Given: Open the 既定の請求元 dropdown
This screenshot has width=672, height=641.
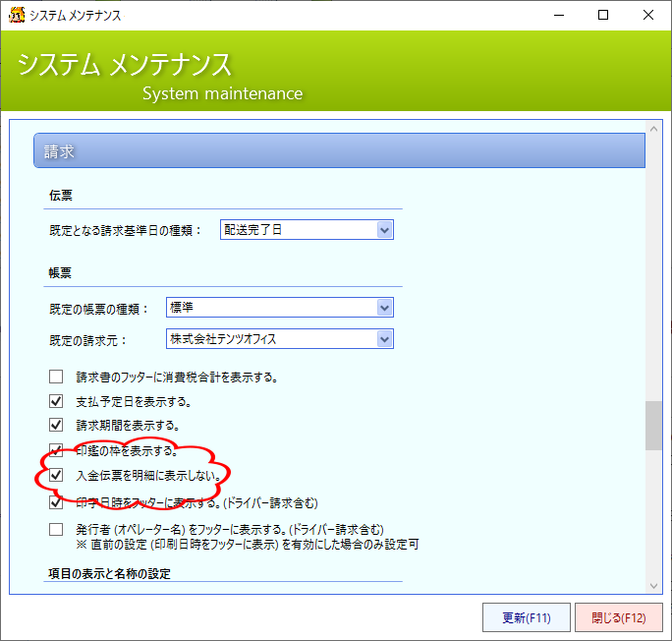Looking at the screenshot, I should [x=384, y=339].
